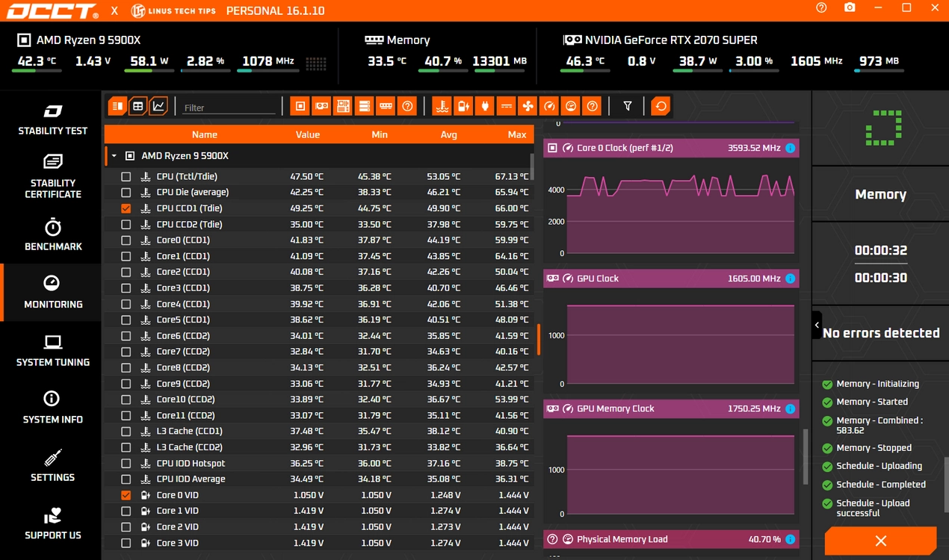Click inside the Filter text field
The image size is (949, 560).
[x=229, y=108]
